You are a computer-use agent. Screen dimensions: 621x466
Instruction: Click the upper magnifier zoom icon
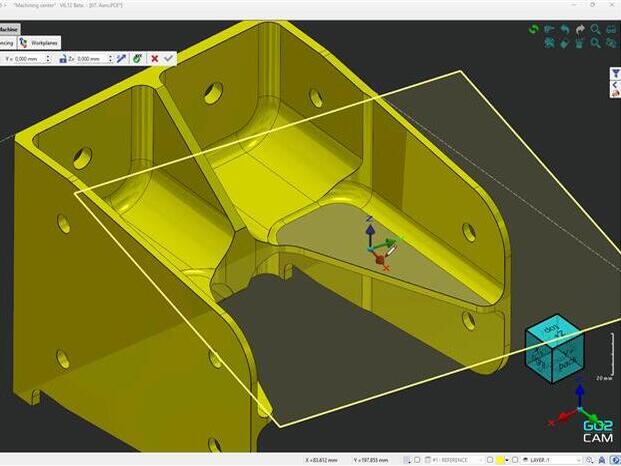coord(596,30)
